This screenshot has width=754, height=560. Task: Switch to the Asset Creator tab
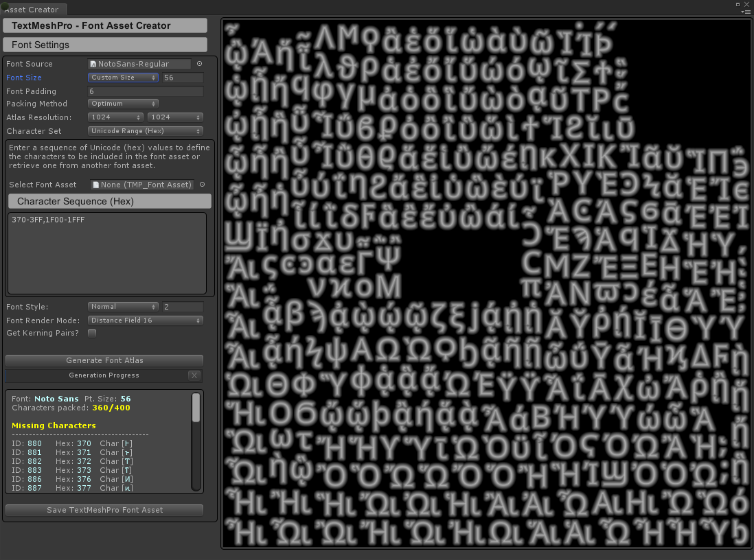tap(34, 10)
